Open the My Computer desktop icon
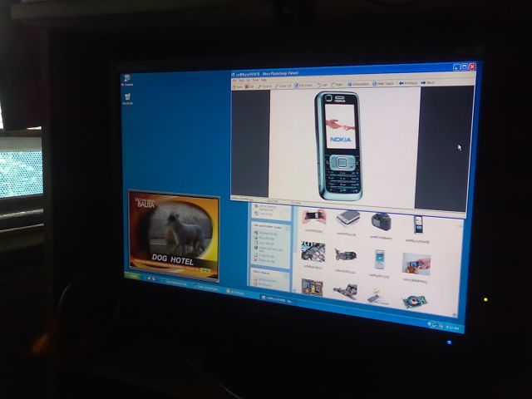 127,81
